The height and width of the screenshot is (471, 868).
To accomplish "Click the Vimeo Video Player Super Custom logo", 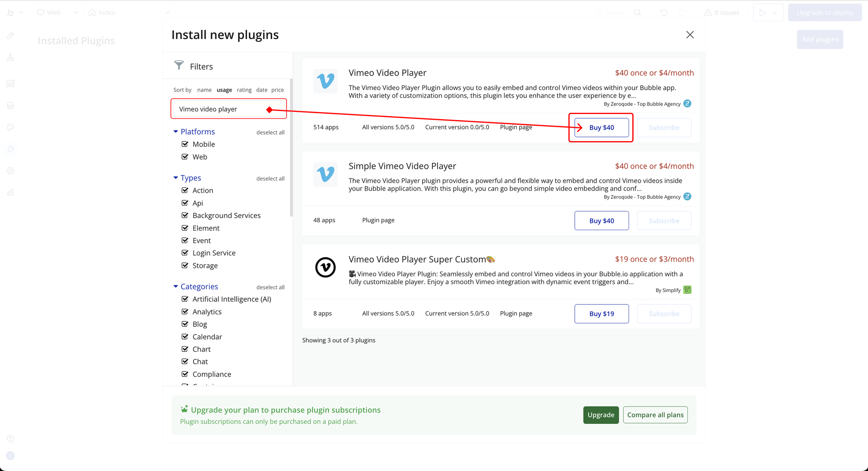I will (325, 268).
